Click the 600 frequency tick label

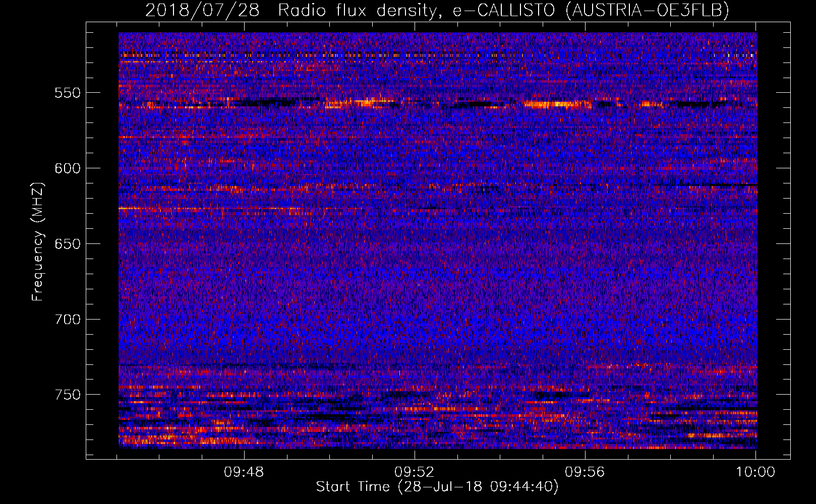coord(67,168)
